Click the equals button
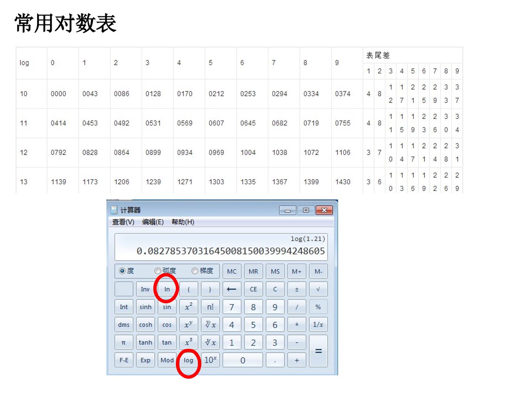 pos(318,351)
